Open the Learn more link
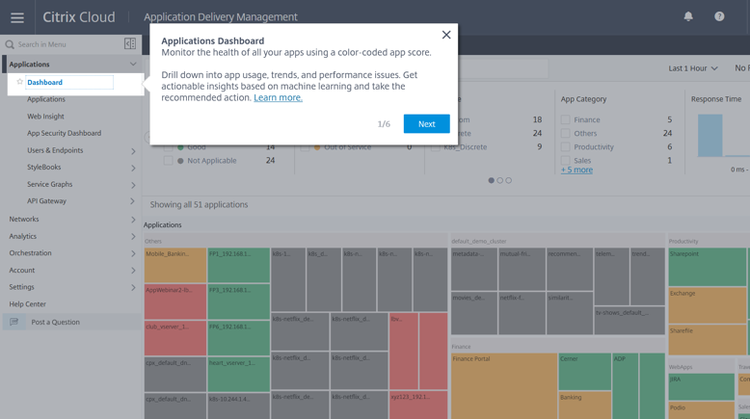 click(278, 98)
